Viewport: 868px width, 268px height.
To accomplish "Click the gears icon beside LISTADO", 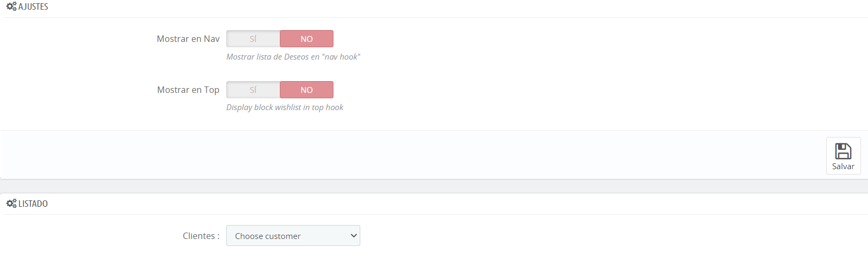I will (x=11, y=204).
